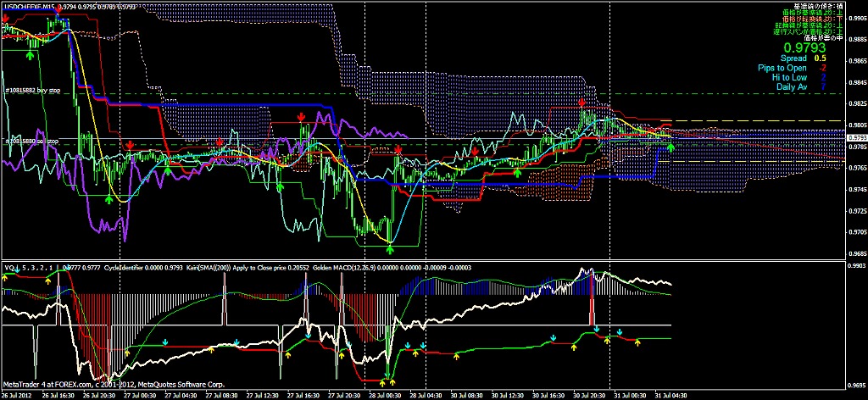
Task: Click the tall red spike in the indicator window
Action: [x=593, y=312]
